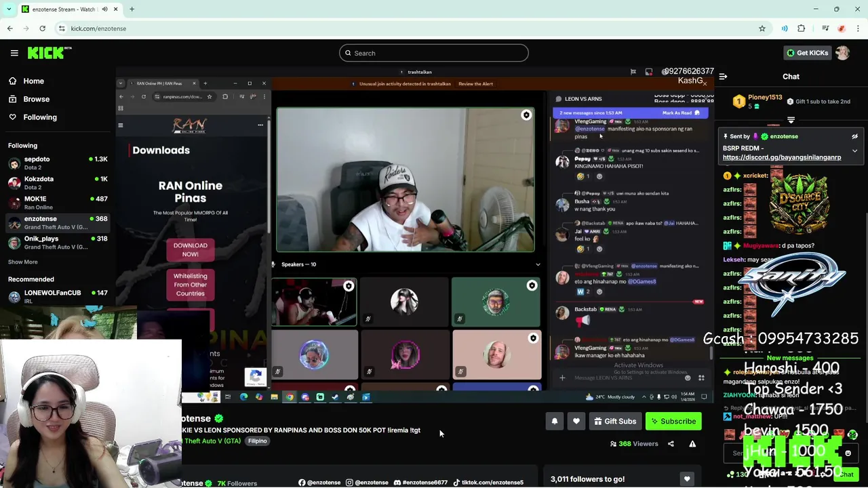This screenshot has width=868, height=488.
Task: Click Mark As Read in streamed Discord
Action: click(682, 113)
